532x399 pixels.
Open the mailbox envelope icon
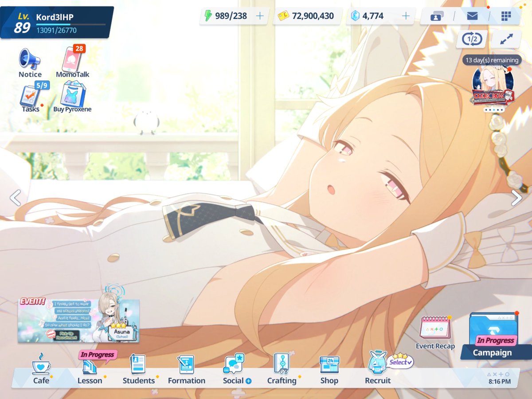click(x=472, y=16)
